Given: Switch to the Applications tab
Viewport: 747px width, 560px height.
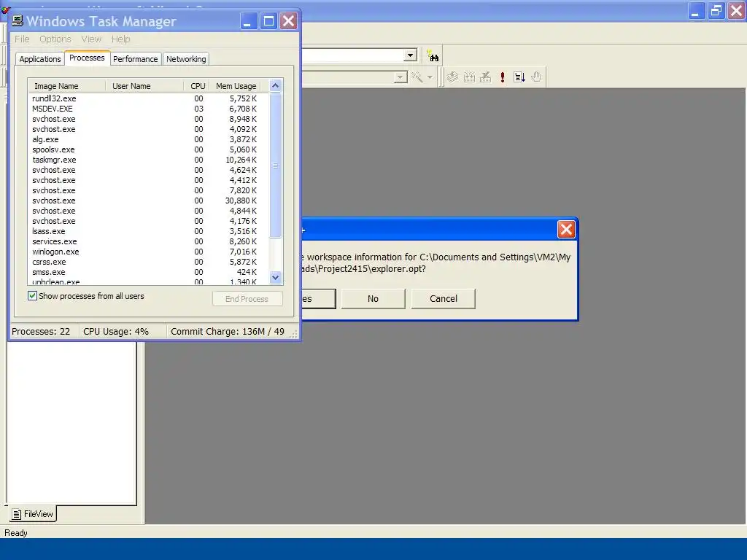Looking at the screenshot, I should point(40,59).
